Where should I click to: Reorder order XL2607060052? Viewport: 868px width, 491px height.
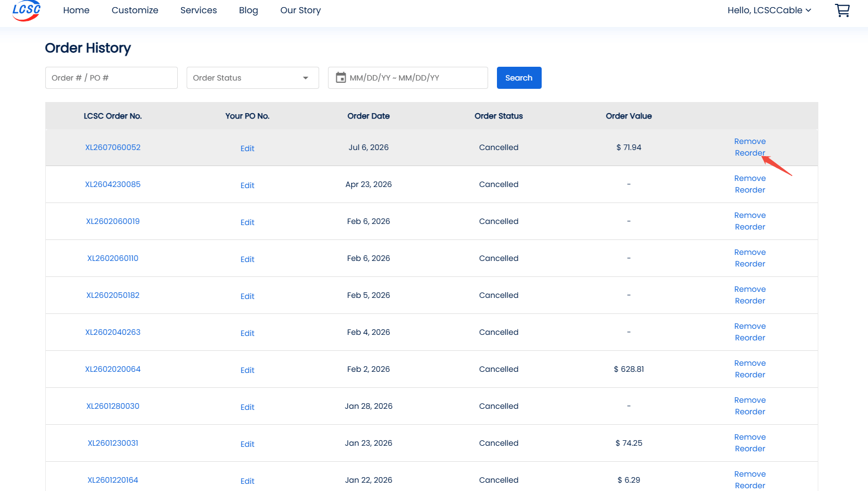(x=750, y=153)
